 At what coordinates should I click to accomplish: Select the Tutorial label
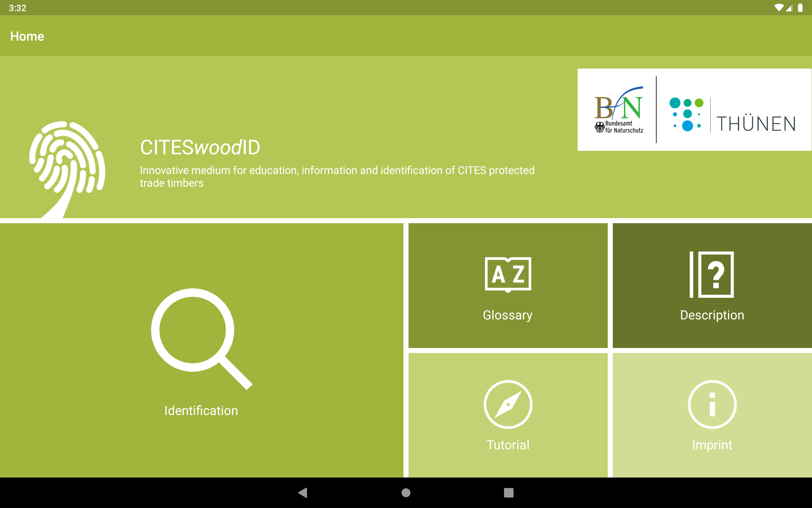point(508,445)
